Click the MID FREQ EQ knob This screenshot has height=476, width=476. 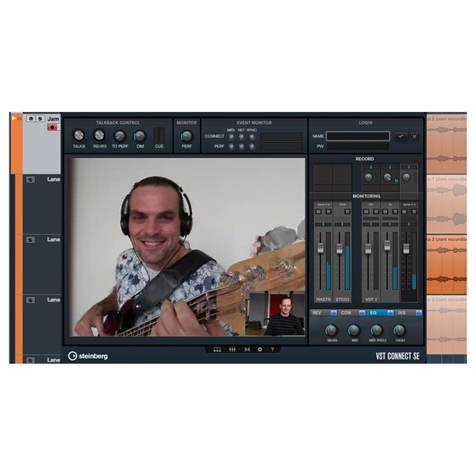click(x=377, y=330)
